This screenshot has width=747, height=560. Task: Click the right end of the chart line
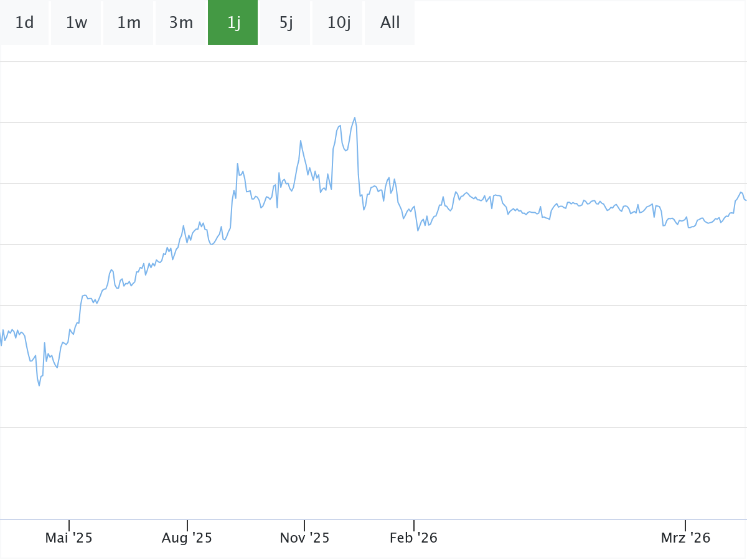click(745, 200)
